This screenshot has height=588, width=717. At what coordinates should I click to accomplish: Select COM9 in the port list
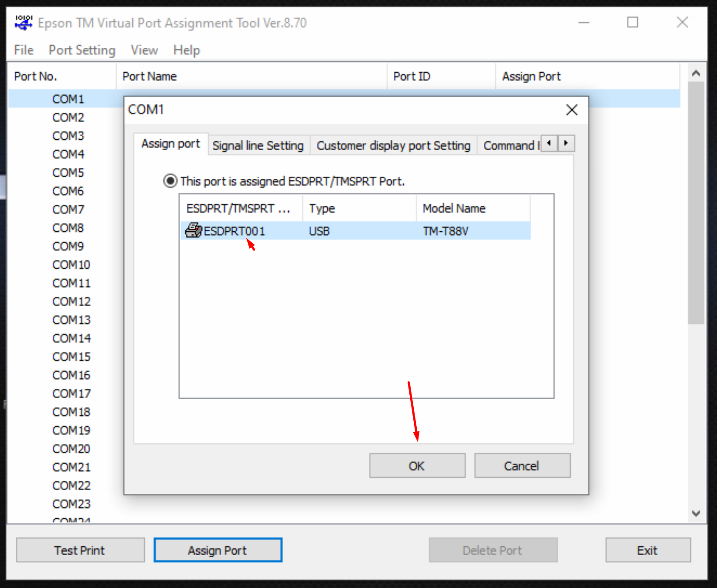68,246
